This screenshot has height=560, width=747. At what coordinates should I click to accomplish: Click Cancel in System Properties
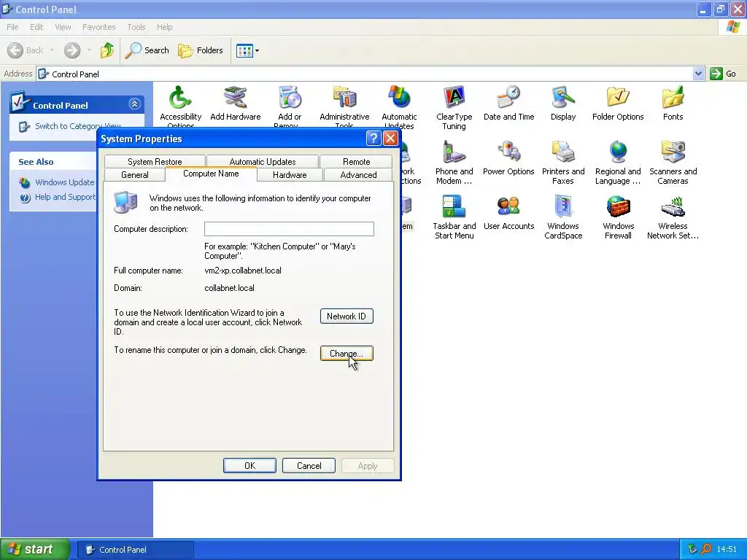tap(309, 466)
